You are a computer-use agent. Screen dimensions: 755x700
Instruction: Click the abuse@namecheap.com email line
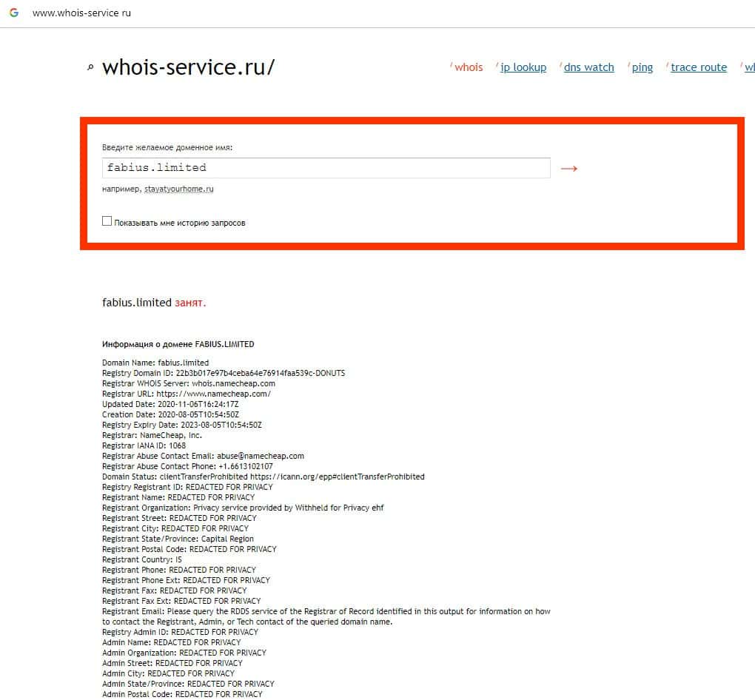click(x=204, y=456)
